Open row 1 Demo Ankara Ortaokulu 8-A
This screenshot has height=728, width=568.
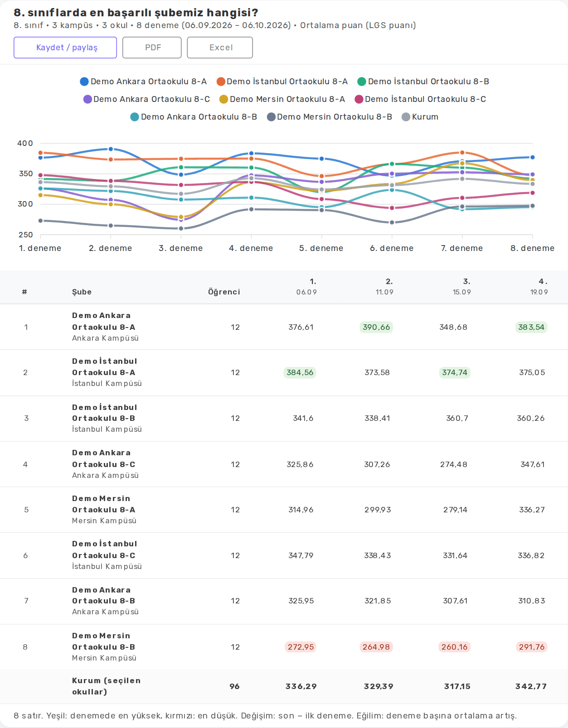click(284, 327)
